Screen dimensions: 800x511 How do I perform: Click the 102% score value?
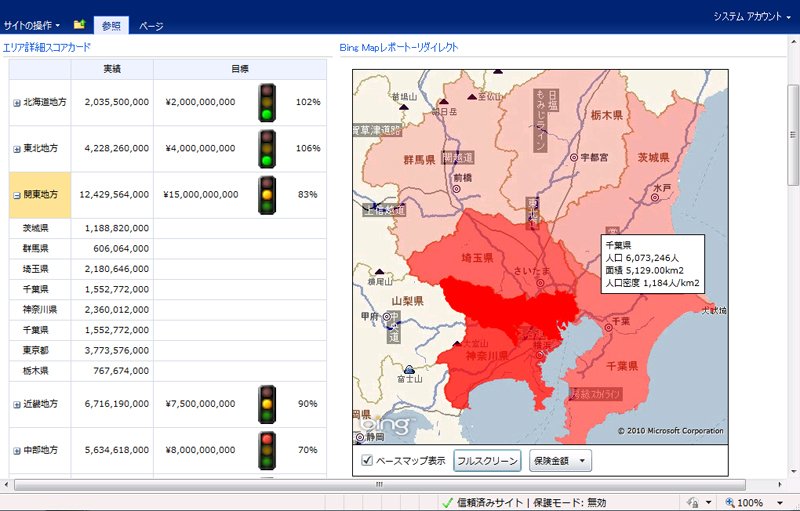(x=308, y=102)
